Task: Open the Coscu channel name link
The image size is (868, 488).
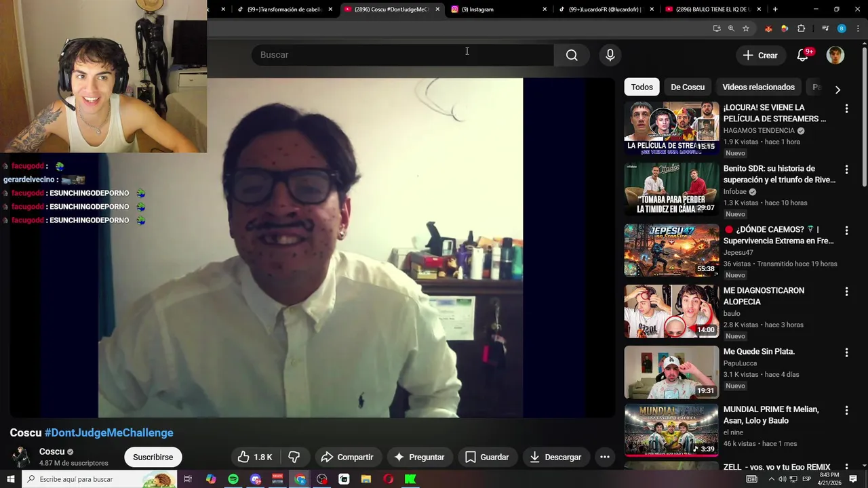Action: click(52, 451)
